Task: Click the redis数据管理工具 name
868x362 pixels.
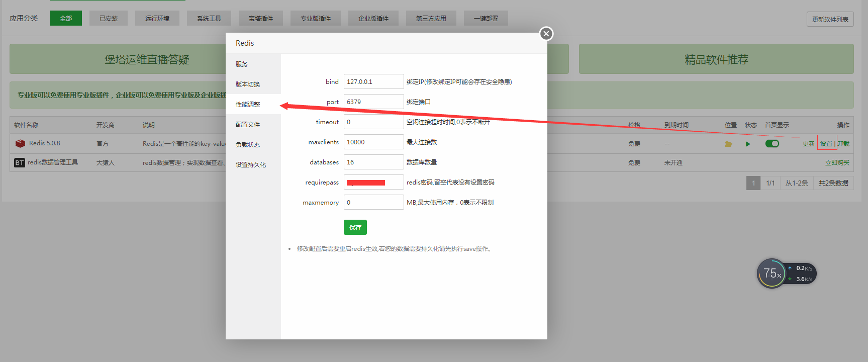Action: (x=53, y=162)
